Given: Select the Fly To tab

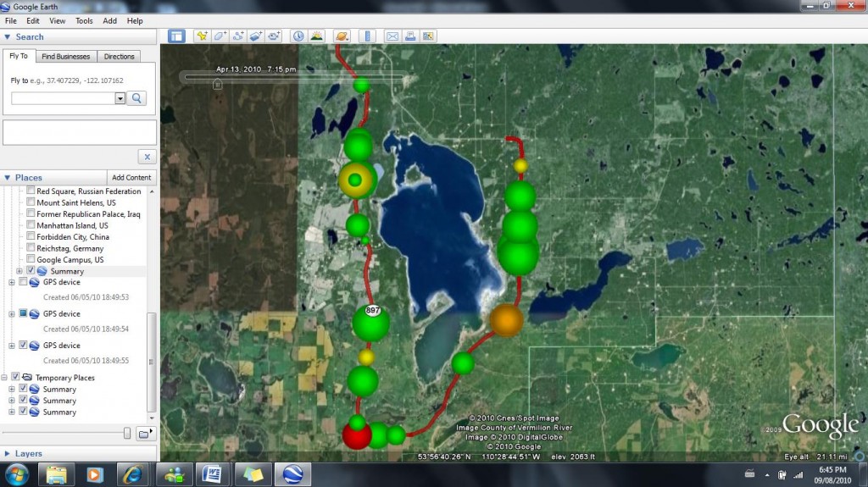Looking at the screenshot, I should (x=19, y=56).
